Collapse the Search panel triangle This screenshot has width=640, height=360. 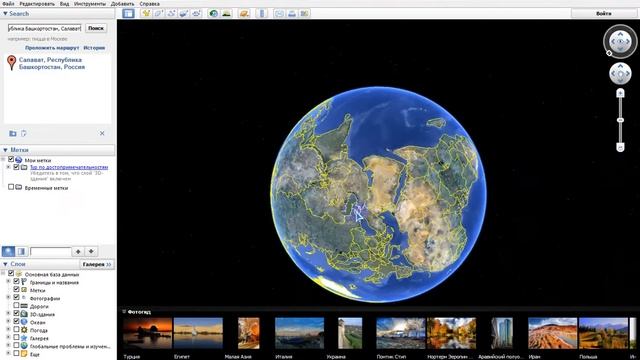pos(5,13)
